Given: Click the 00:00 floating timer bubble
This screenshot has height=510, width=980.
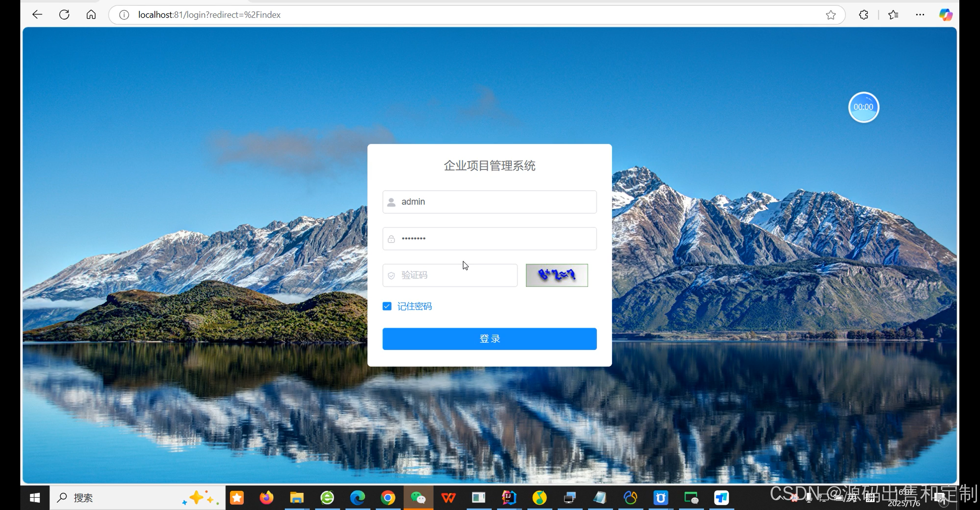Looking at the screenshot, I should coord(863,107).
